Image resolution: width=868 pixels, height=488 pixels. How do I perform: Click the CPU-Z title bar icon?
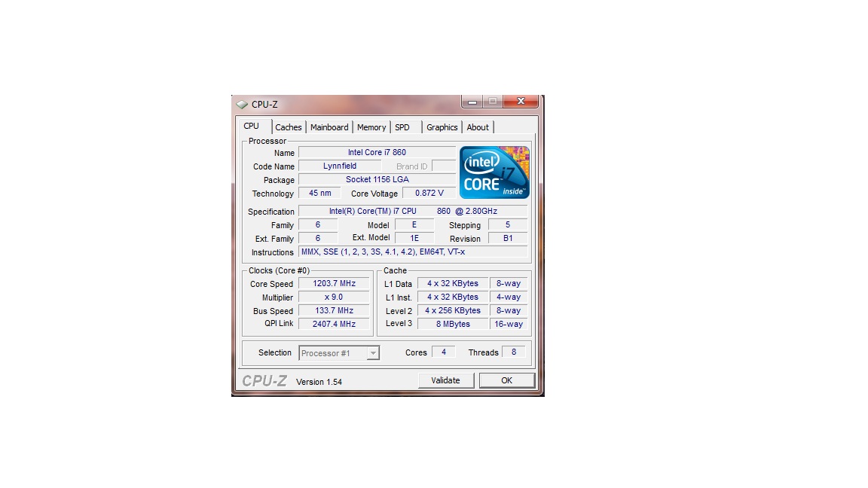242,104
